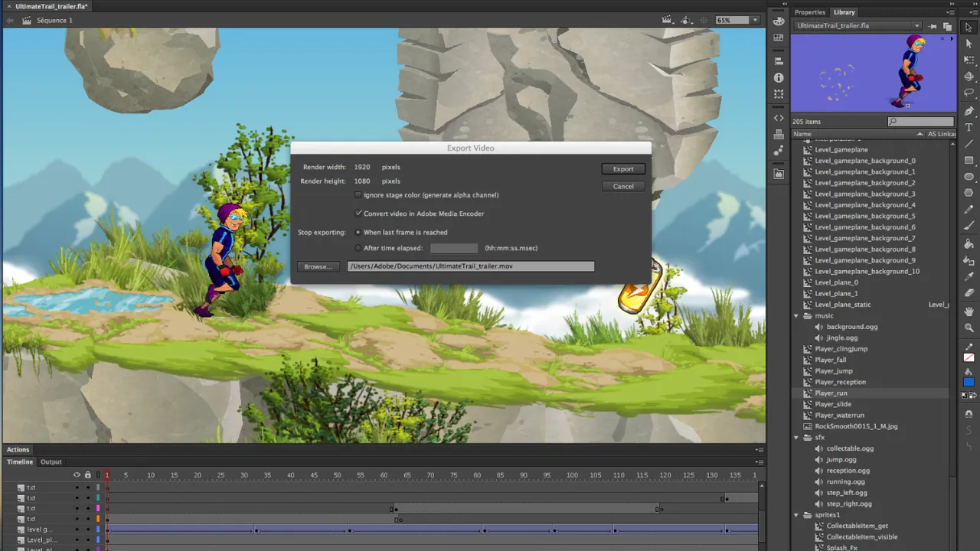
Task: Open the Color panel palette icon
Action: 779,21
